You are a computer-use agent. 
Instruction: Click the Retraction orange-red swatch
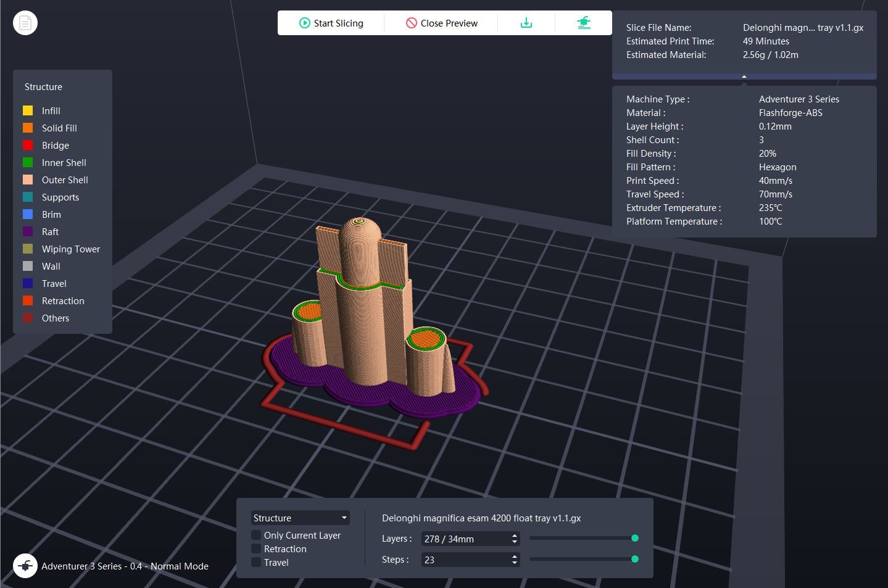pos(28,300)
